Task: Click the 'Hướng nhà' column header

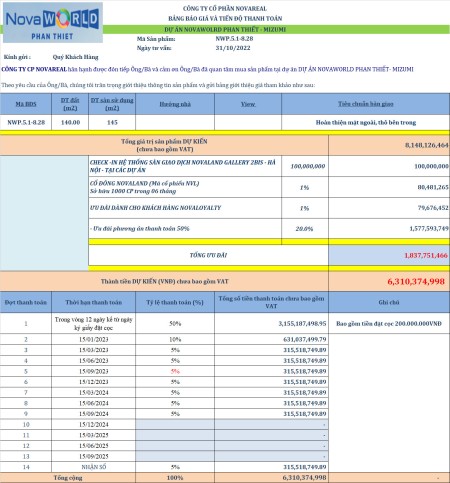Action: point(175,104)
